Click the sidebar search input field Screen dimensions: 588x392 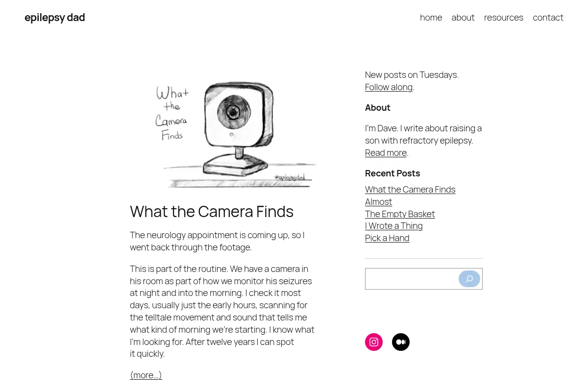click(x=412, y=279)
